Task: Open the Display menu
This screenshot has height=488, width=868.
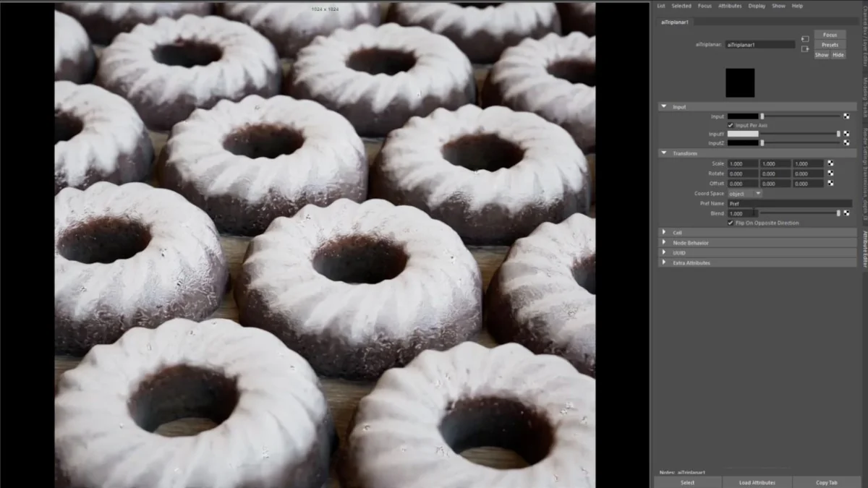Action: coord(757,6)
